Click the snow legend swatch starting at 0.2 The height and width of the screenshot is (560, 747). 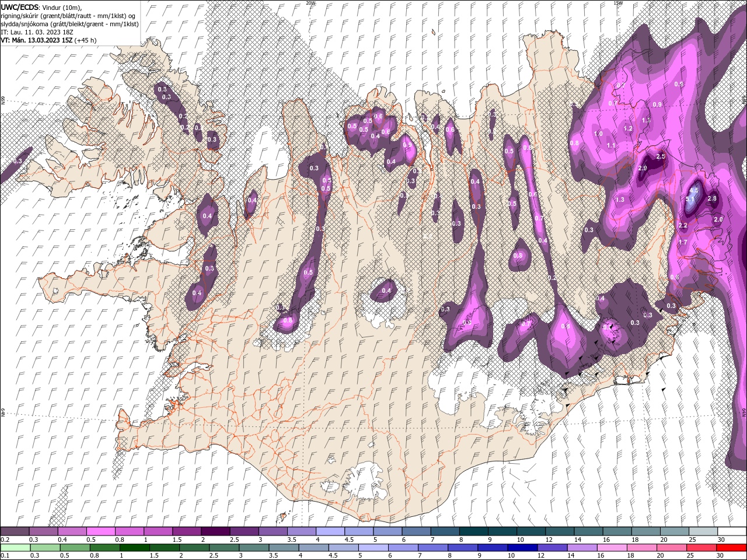tap(15, 531)
